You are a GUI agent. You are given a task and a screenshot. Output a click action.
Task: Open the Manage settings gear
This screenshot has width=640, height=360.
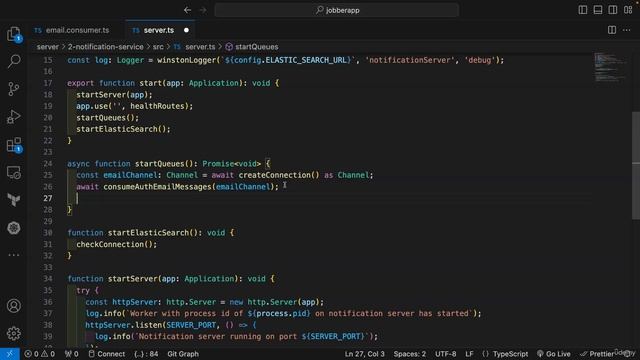tap(14, 333)
